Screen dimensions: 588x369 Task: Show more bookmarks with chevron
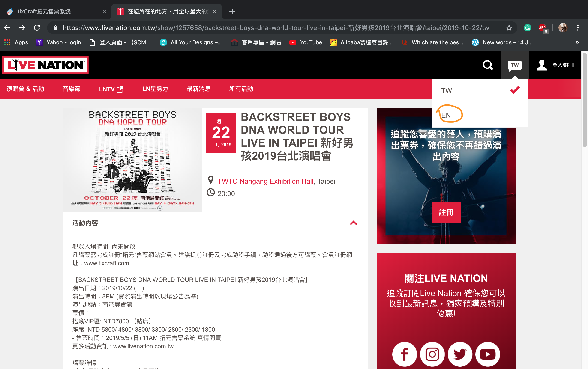tap(577, 42)
